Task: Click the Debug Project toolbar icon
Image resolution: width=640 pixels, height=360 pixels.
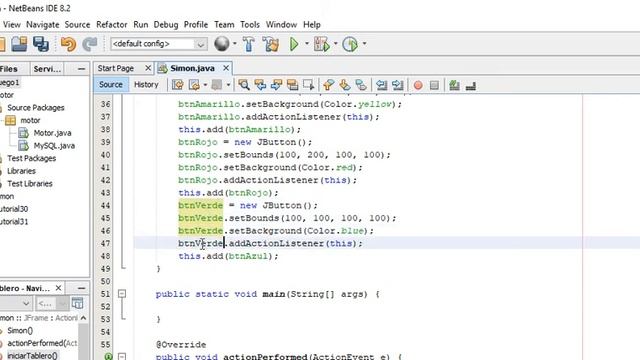Action: (322, 44)
